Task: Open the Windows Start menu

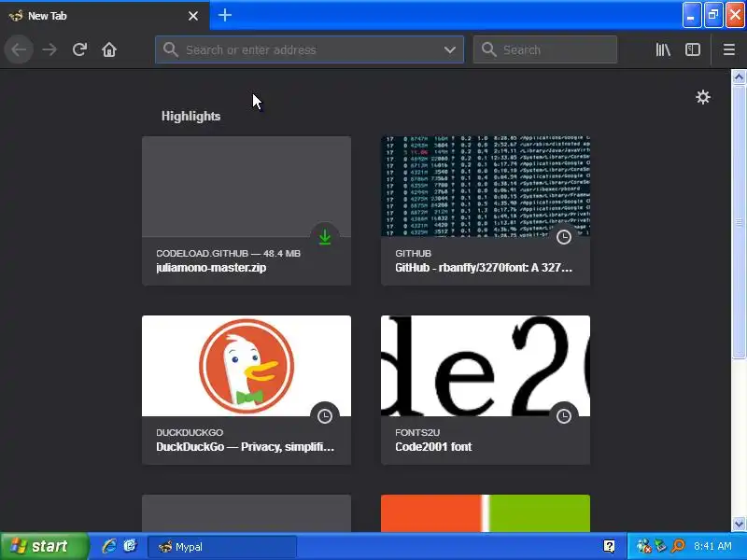Action: [x=44, y=546]
